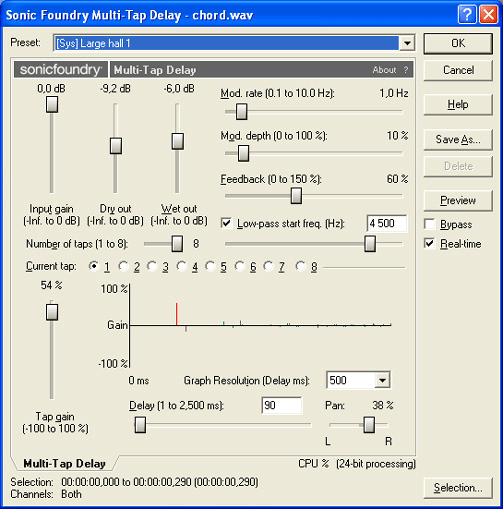Open the Preset dropdown arrow
This screenshot has height=509, width=503.
[x=407, y=43]
